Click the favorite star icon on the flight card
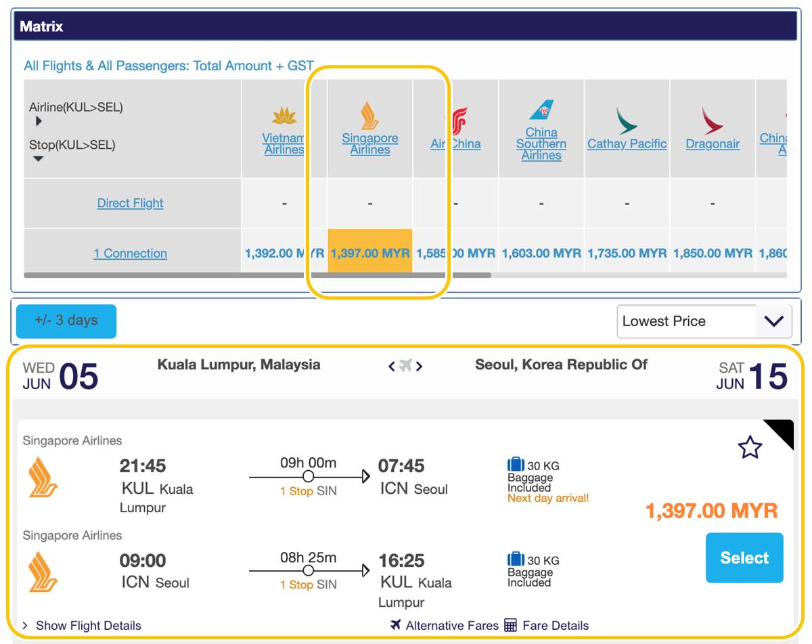 [x=750, y=447]
